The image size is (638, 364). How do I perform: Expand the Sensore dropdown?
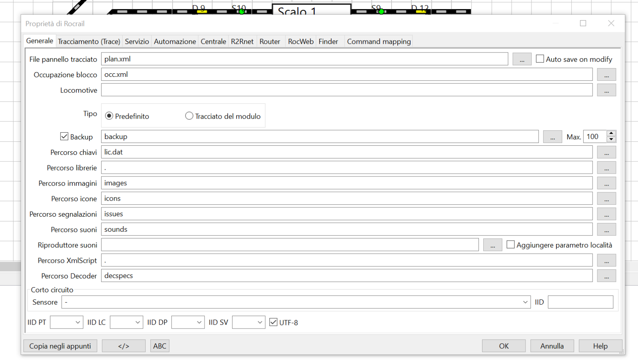pos(525,302)
